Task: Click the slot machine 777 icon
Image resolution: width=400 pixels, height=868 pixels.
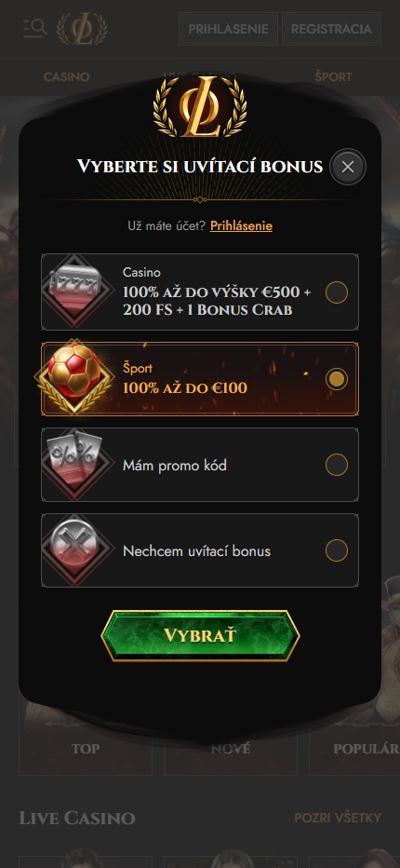Action: (x=74, y=292)
